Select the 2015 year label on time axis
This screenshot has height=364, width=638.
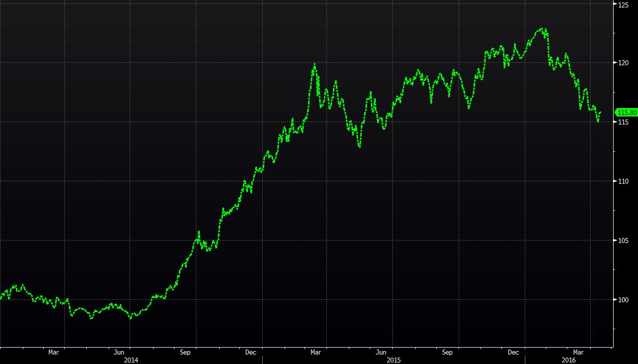pos(394,360)
